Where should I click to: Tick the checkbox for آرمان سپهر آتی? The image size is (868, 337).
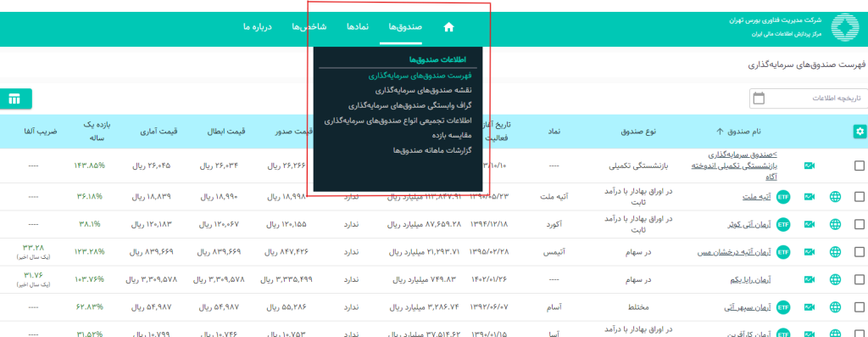860,307
